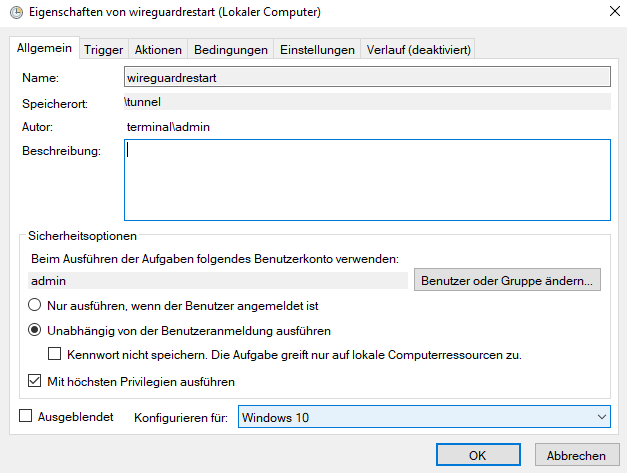This screenshot has width=627, height=473.
Task: Enable 'Kennwort nicht speichern' checkbox
Action: coord(56,354)
